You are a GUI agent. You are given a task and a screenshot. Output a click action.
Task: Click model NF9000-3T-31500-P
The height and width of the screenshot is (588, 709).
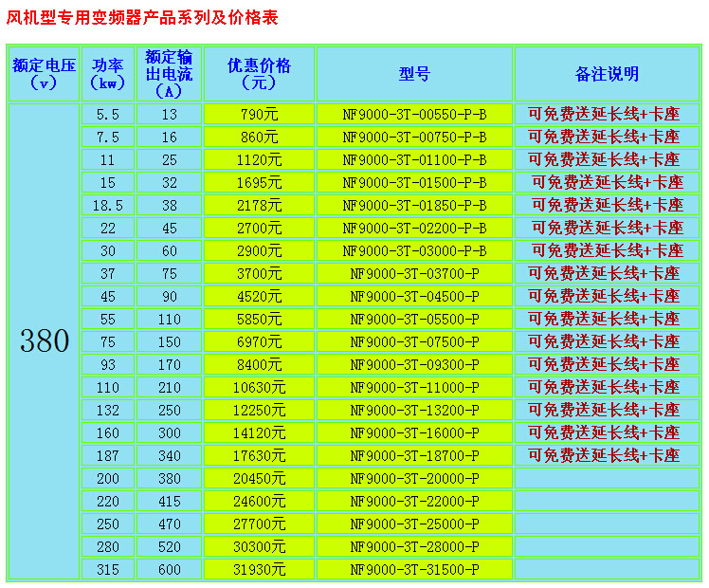coord(414,569)
